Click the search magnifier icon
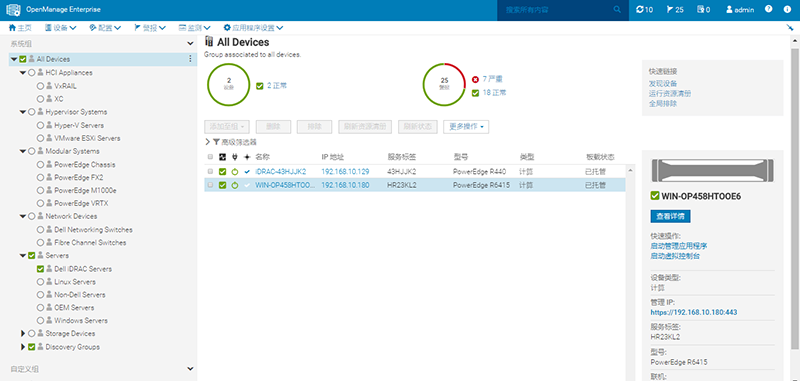 pyautogui.click(x=617, y=10)
